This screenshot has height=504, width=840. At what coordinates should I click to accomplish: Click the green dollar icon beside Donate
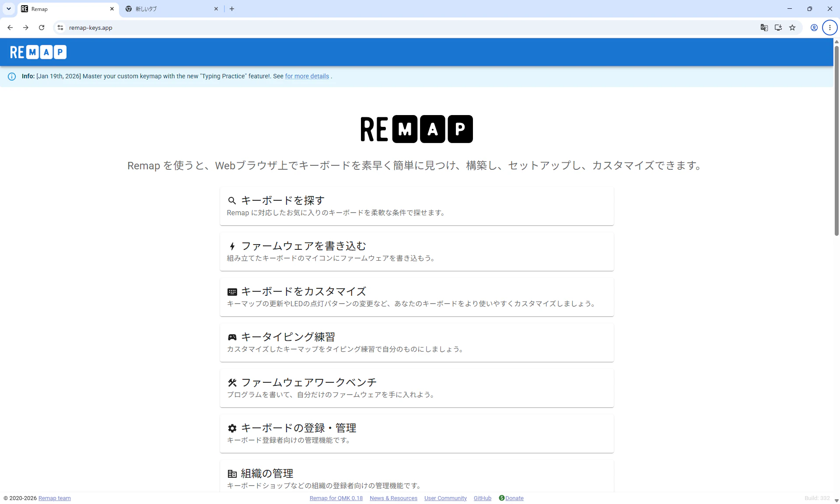tap(502, 498)
